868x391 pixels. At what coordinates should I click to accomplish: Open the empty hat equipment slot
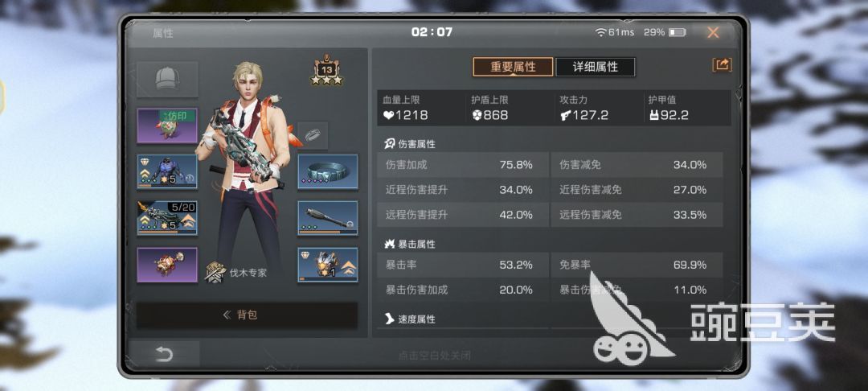tap(167, 79)
